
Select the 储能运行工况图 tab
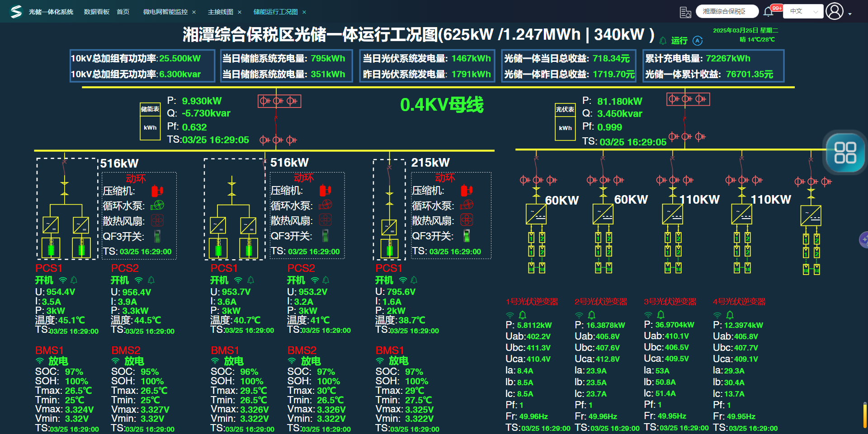pos(275,12)
